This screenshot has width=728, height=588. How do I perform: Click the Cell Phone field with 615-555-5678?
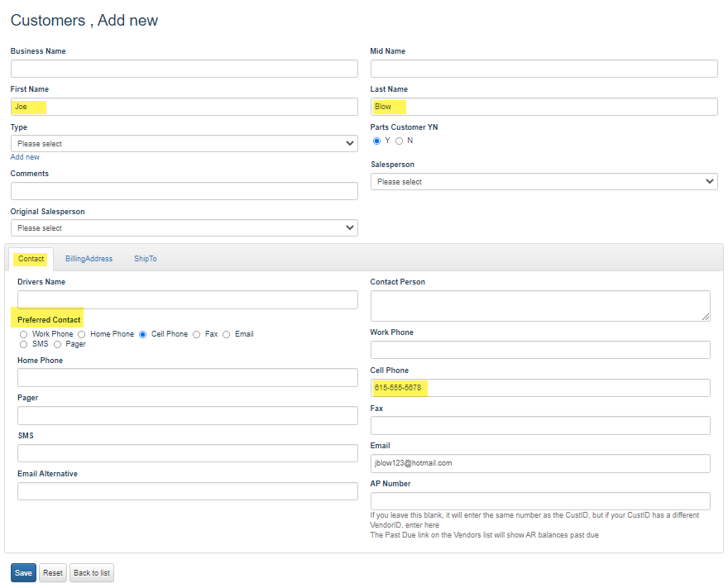(x=540, y=388)
